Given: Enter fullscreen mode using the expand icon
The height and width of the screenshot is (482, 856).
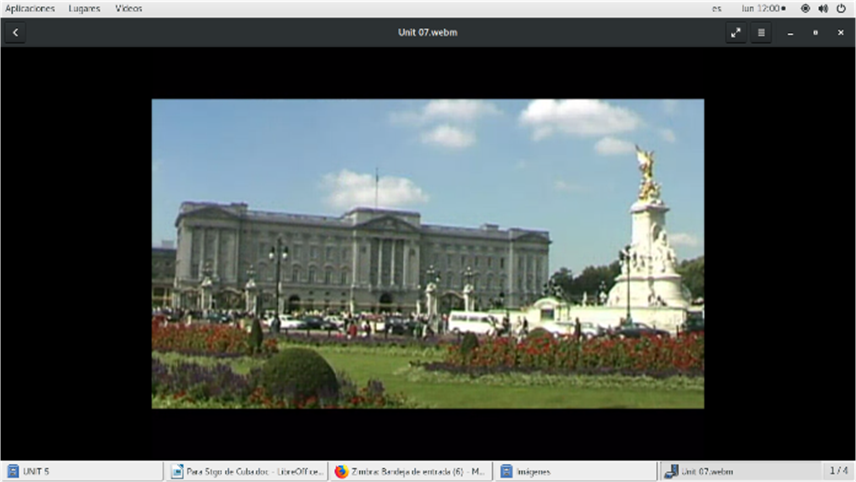Looking at the screenshot, I should coord(736,32).
